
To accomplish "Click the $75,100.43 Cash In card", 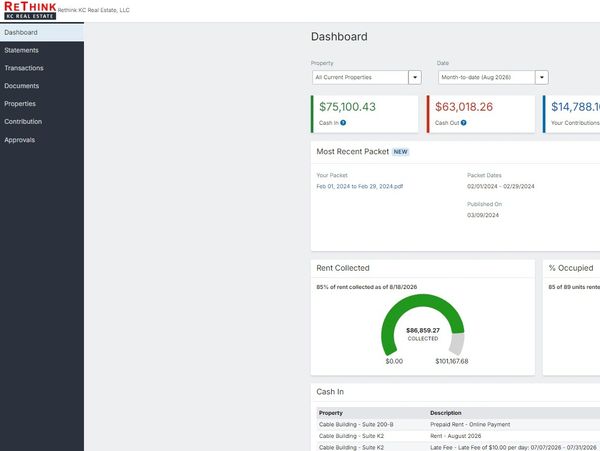I will (x=365, y=114).
